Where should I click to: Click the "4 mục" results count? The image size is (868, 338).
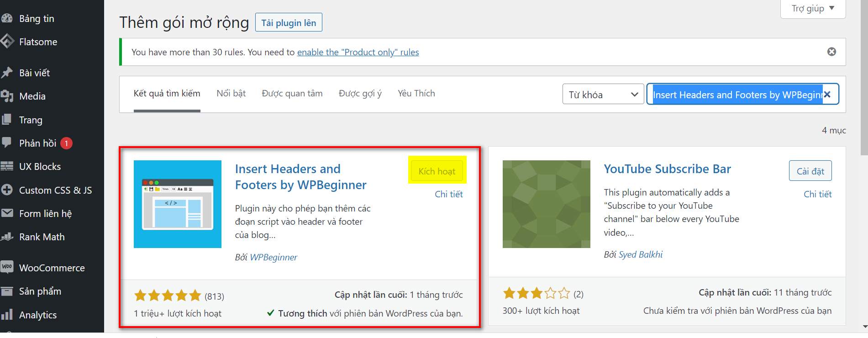click(834, 130)
